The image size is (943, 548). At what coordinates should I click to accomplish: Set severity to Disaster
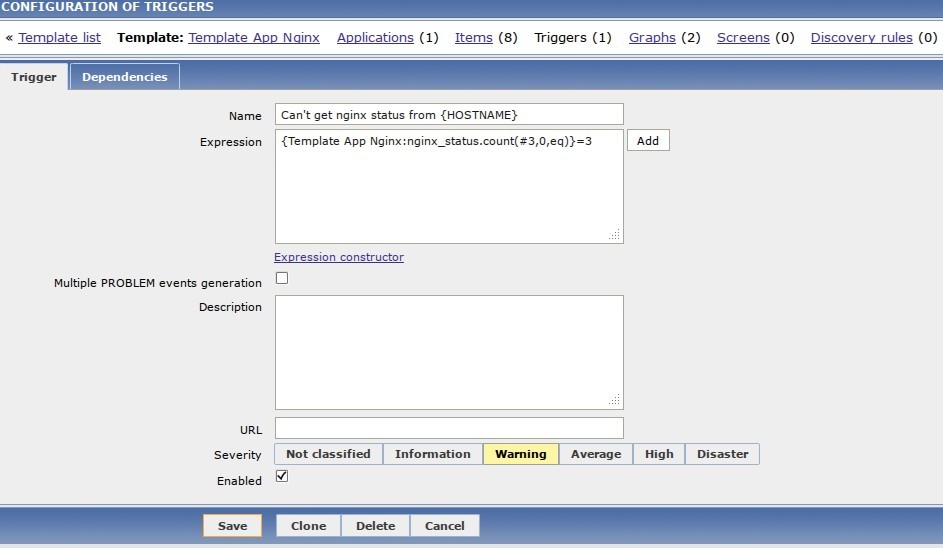722,454
